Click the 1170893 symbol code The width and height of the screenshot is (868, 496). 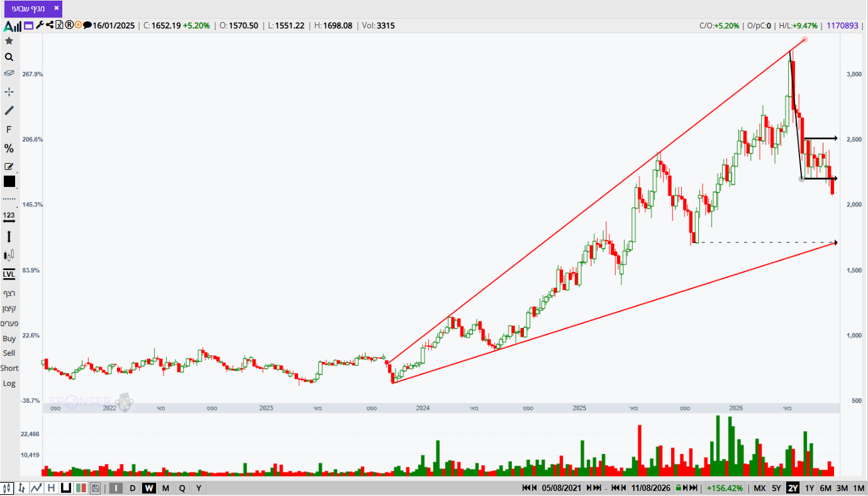pos(843,26)
